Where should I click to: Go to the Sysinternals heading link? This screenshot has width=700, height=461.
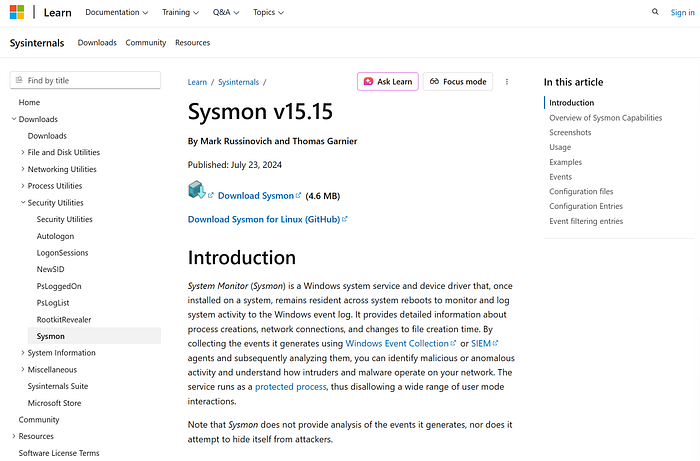click(37, 43)
